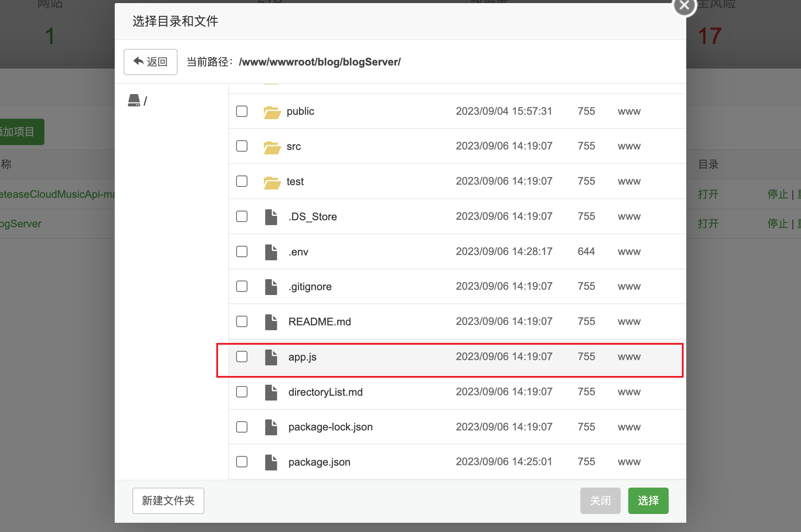Click the directoryList.md file icon
Image resolution: width=801 pixels, height=532 pixels.
(x=271, y=393)
